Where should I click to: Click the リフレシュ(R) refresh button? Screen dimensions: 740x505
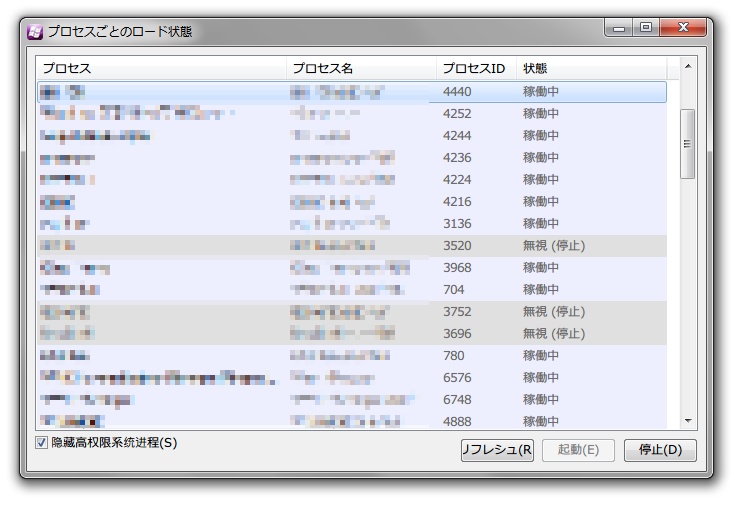497,450
